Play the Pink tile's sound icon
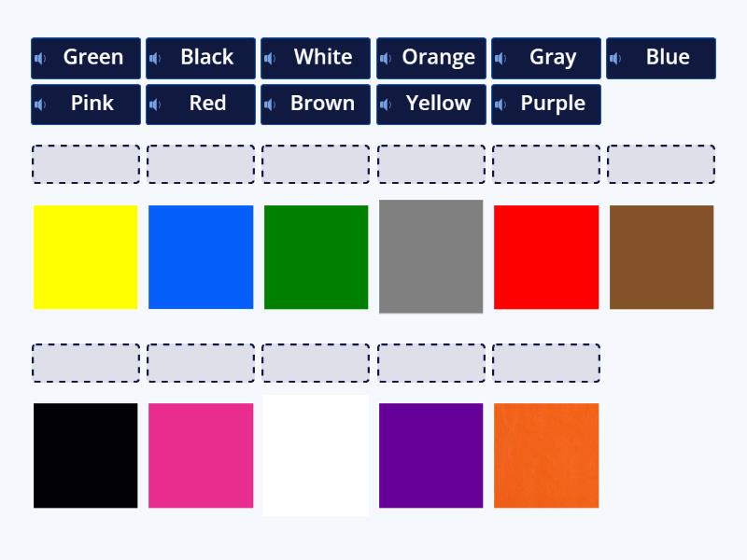 [39, 104]
